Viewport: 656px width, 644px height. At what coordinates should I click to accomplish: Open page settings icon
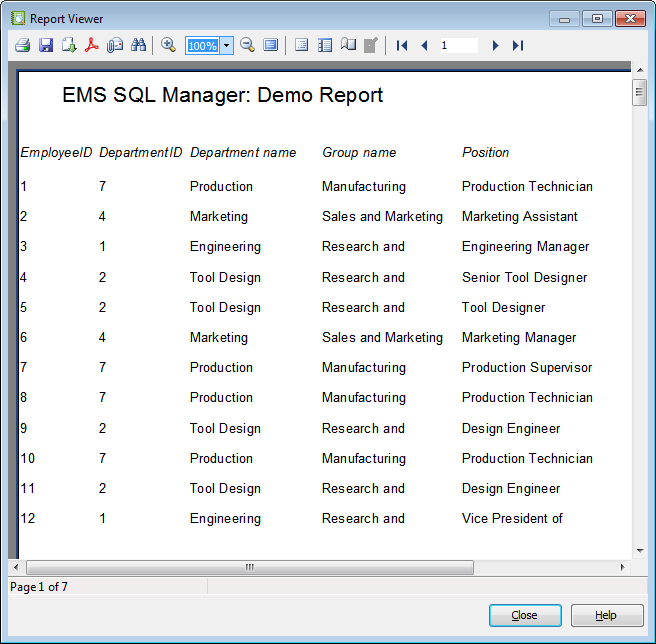348,45
